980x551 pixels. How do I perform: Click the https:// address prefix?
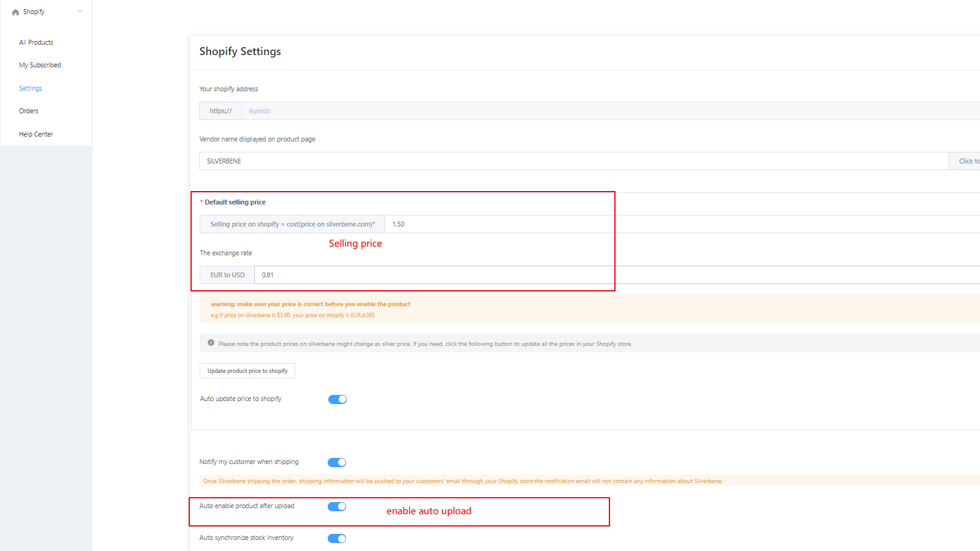click(x=221, y=111)
